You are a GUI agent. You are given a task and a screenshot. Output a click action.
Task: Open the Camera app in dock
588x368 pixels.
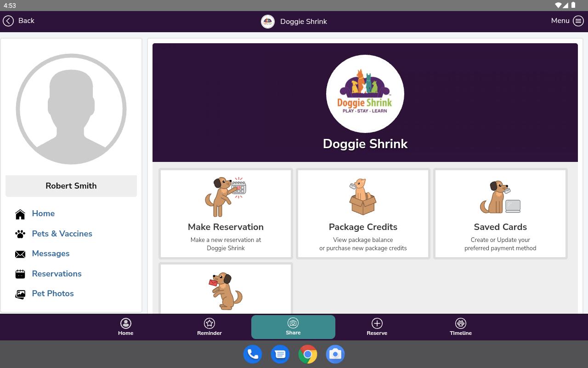click(335, 354)
